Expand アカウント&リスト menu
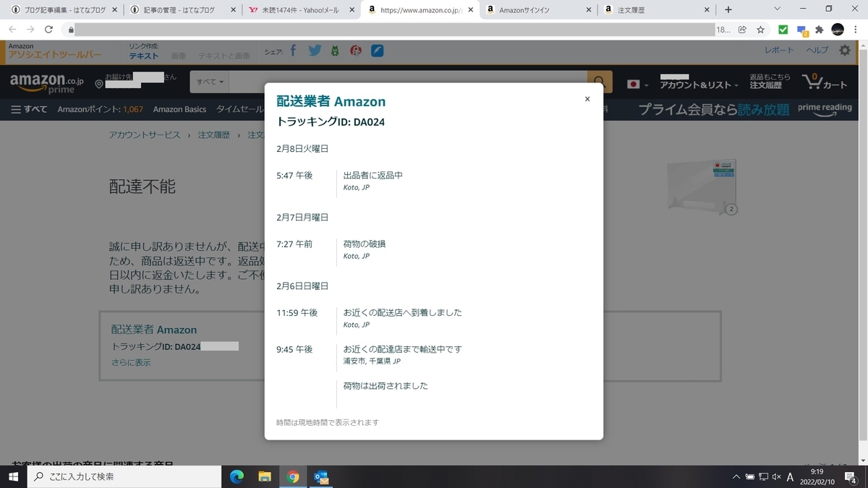Viewport: 868px width, 488px height. 698,83
